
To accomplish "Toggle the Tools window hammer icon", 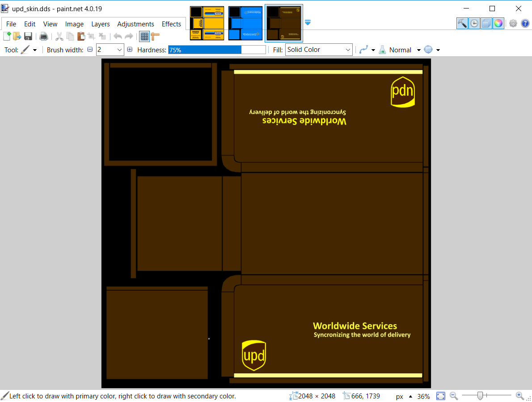I will pyautogui.click(x=462, y=23).
